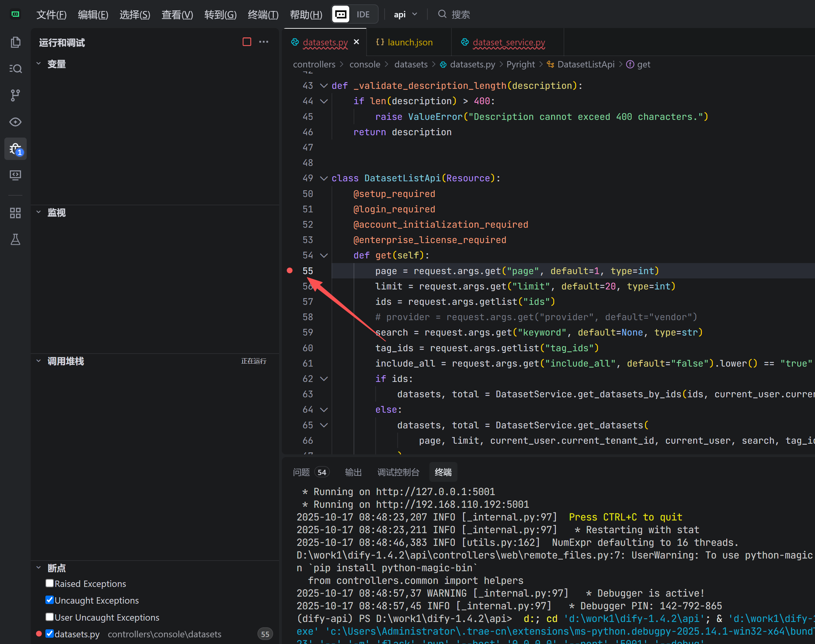This screenshot has width=815, height=644.
Task: Open Remote Explorer monitor icon
Action: pyautogui.click(x=15, y=175)
